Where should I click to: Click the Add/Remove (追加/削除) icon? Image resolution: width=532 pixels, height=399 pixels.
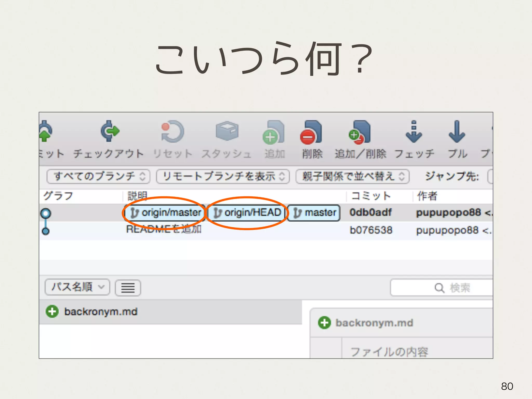pos(360,132)
